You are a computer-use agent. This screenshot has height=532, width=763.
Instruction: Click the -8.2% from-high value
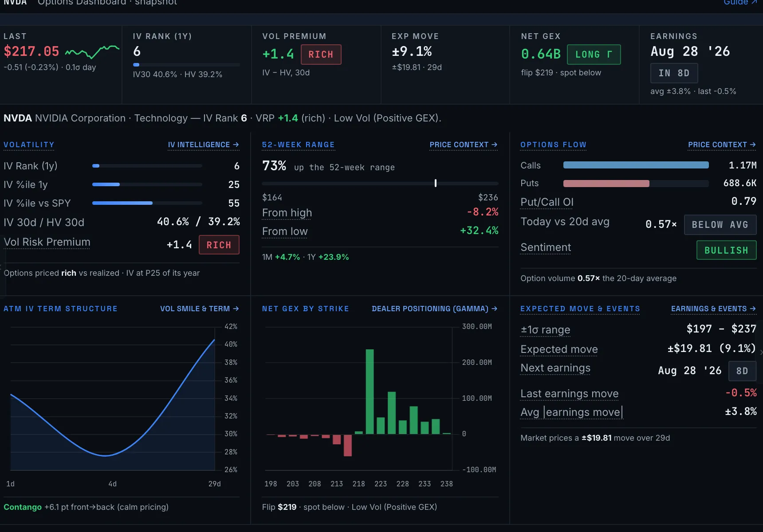pyautogui.click(x=482, y=212)
